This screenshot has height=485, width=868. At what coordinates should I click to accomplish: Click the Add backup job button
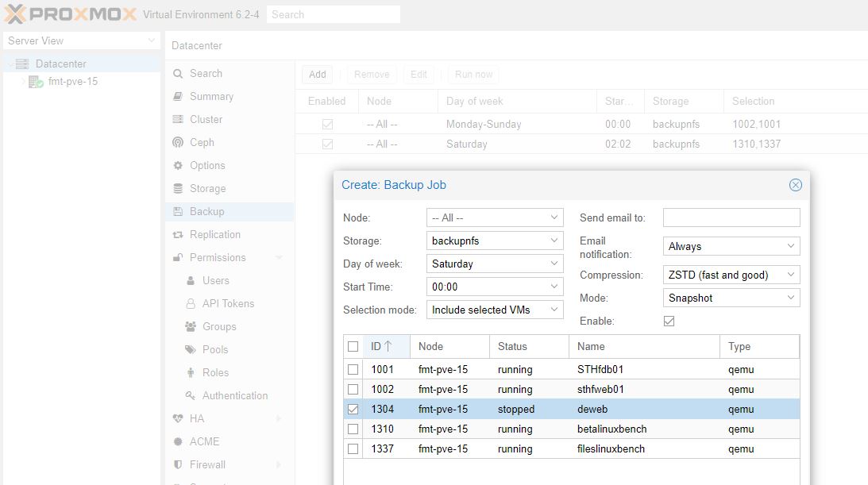tap(318, 75)
